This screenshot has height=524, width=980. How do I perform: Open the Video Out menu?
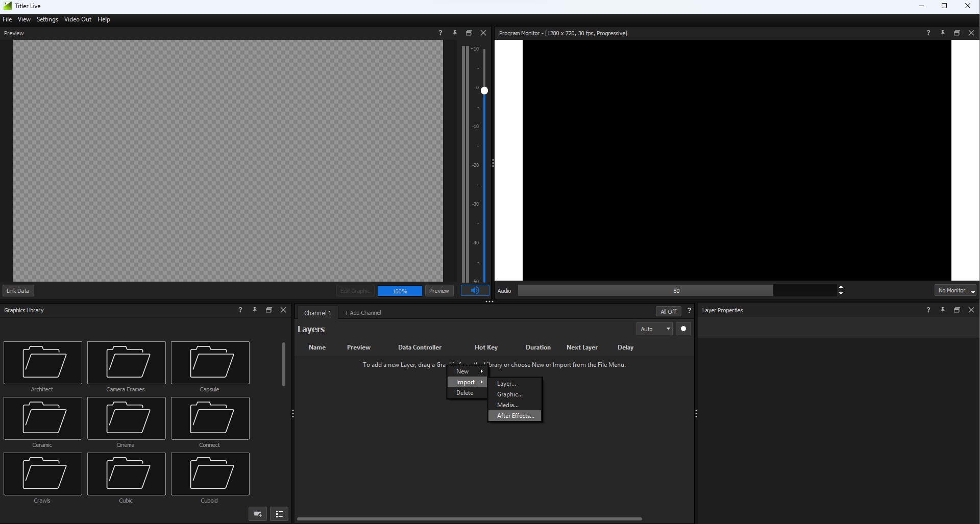[78, 19]
